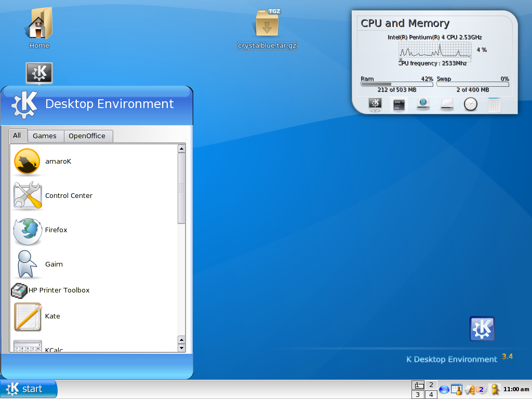Switch to the OpenOffice tab
This screenshot has width=532, height=399.
point(87,136)
